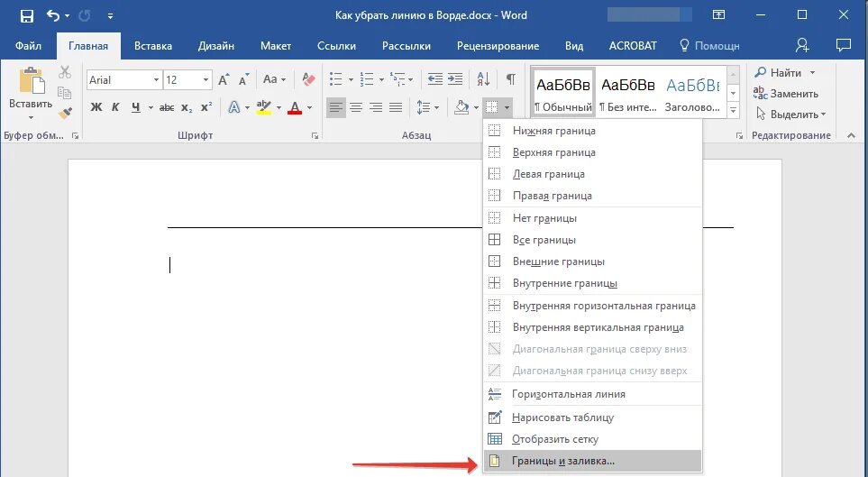Toggle left text alignment
Viewport: 868px width, 477px height.
pos(336,107)
